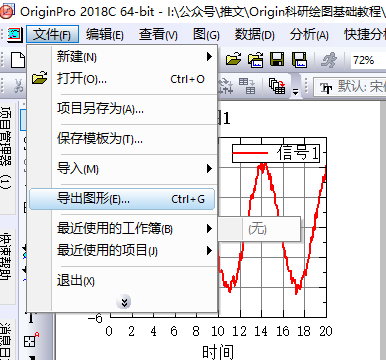Viewport: 386px width, 360px height.
Task: Click the 72% zoom level box
Action: [368, 60]
